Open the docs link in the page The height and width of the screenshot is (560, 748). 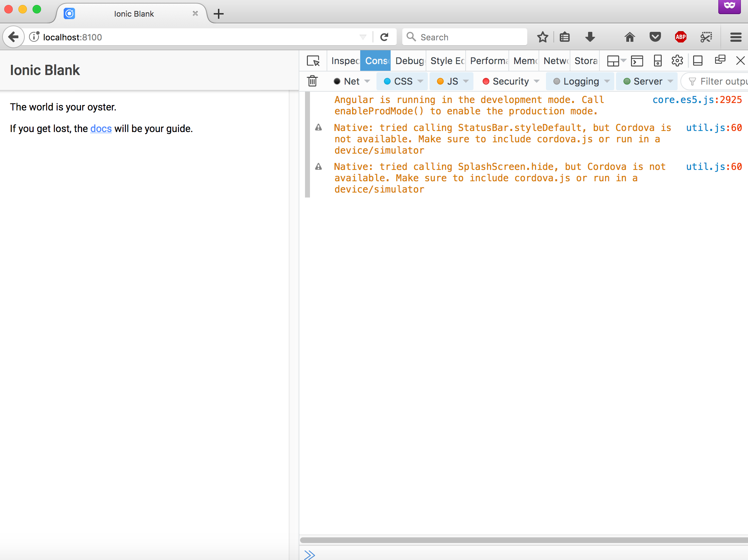pos(101,128)
